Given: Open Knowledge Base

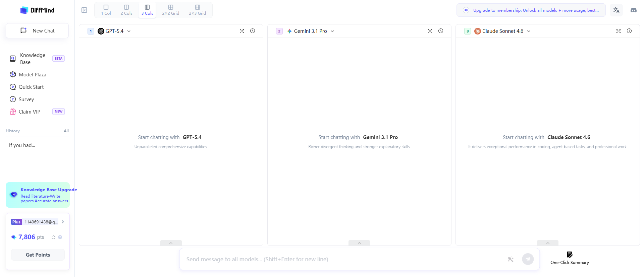Looking at the screenshot, I should (x=37, y=59).
